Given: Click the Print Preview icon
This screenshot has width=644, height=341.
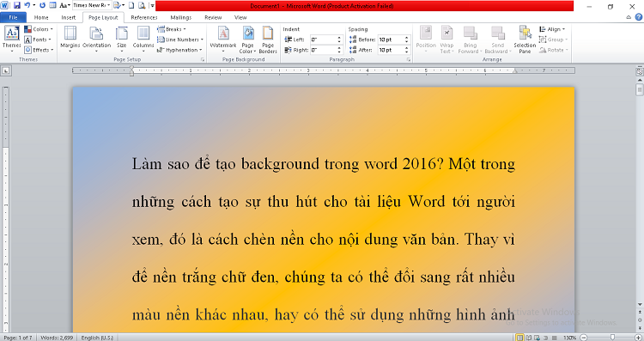Looking at the screenshot, I should [142, 5].
